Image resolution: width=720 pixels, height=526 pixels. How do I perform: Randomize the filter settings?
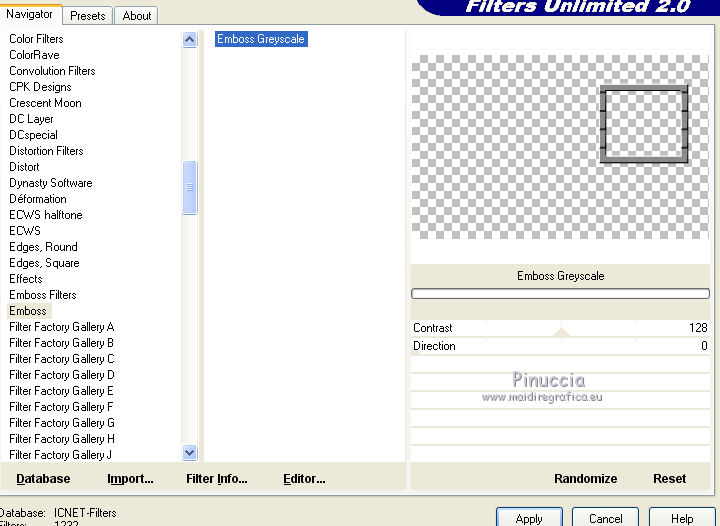click(585, 479)
